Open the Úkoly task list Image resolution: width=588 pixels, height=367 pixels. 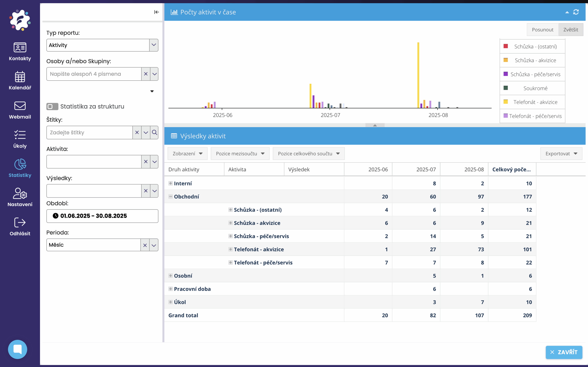20,139
